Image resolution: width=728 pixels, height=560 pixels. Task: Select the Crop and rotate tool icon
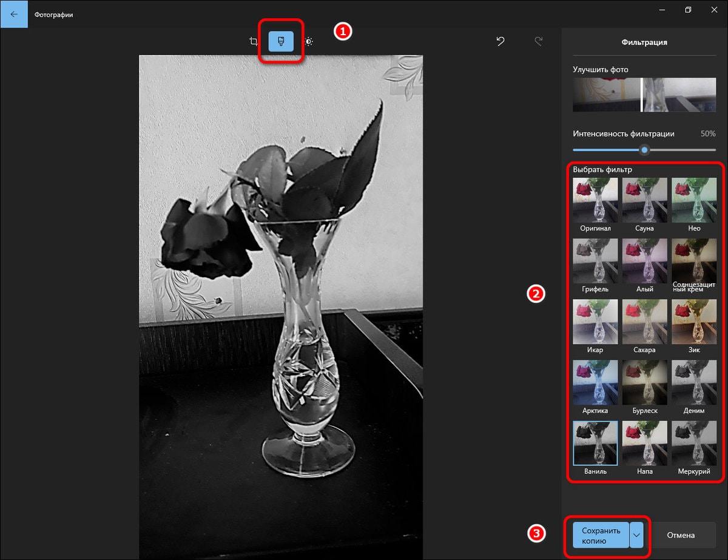254,41
